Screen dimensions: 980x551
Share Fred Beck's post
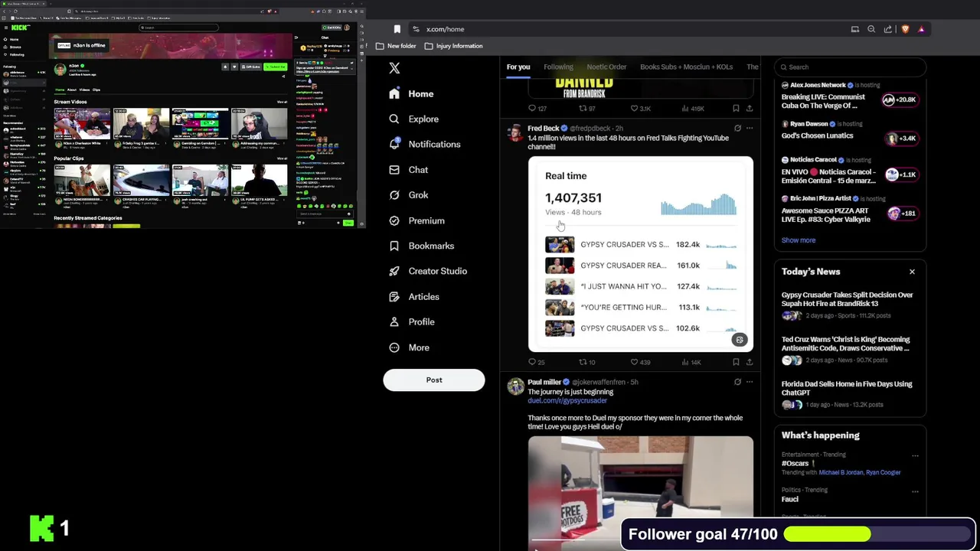(750, 362)
